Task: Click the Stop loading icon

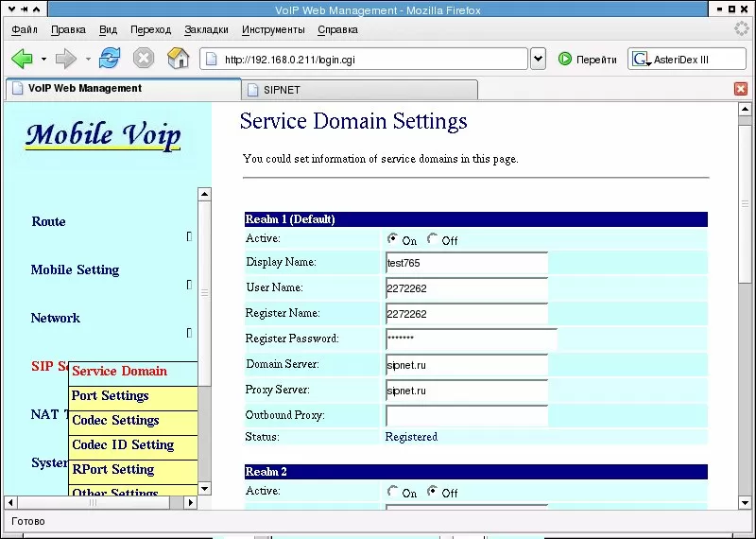Action: tap(144, 59)
